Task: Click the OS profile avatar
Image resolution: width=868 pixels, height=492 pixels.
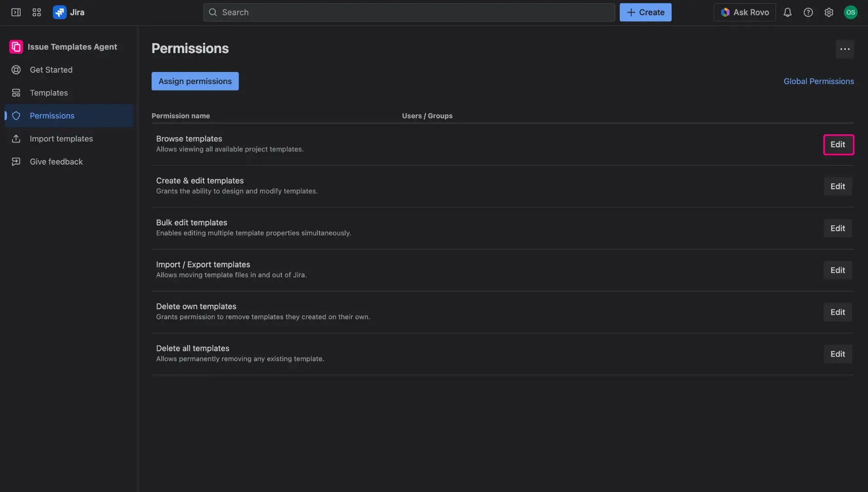Action: 851,12
